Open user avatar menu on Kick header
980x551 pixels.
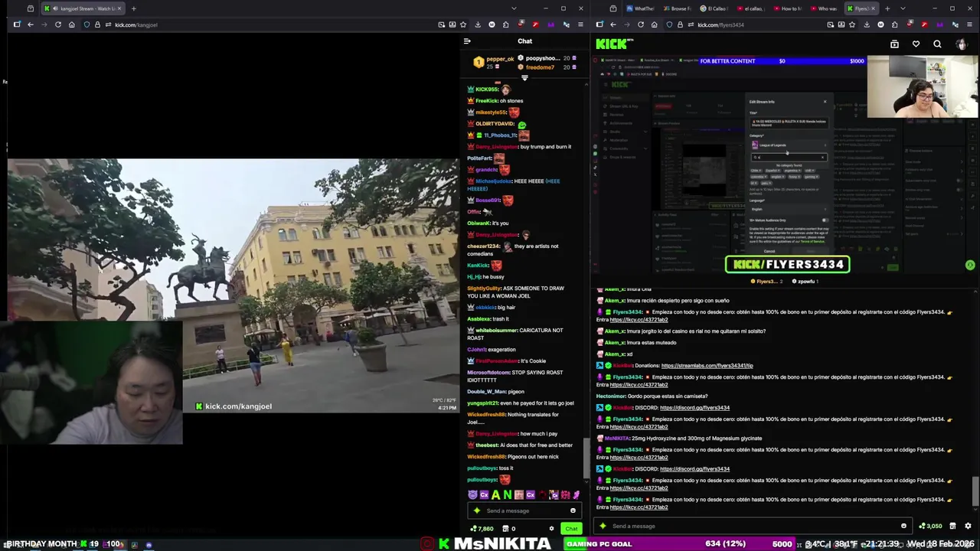pos(961,44)
